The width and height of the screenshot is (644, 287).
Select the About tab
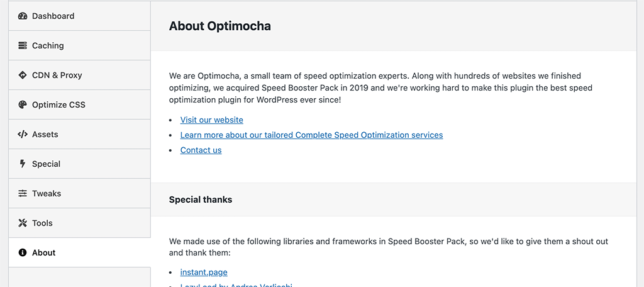tap(79, 253)
